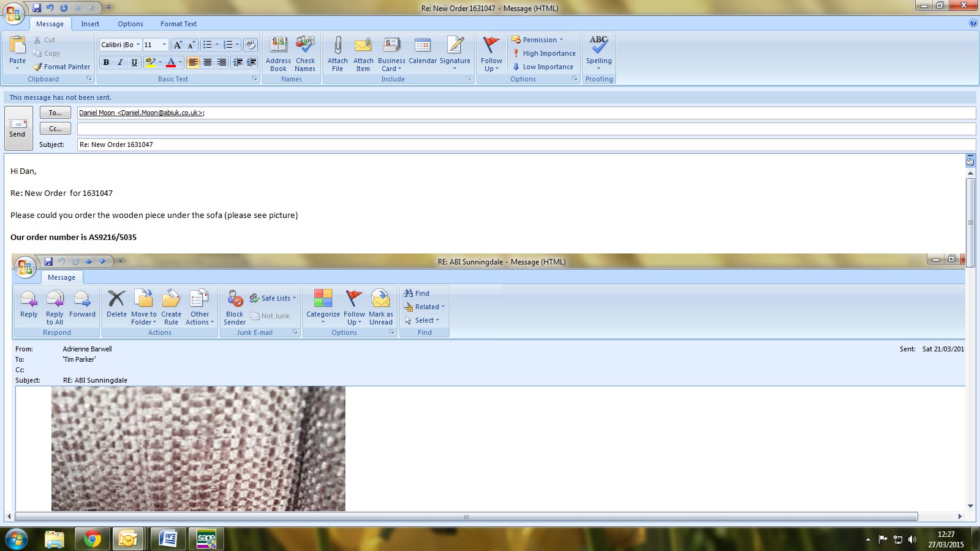Click into the Cc input field

526,129
